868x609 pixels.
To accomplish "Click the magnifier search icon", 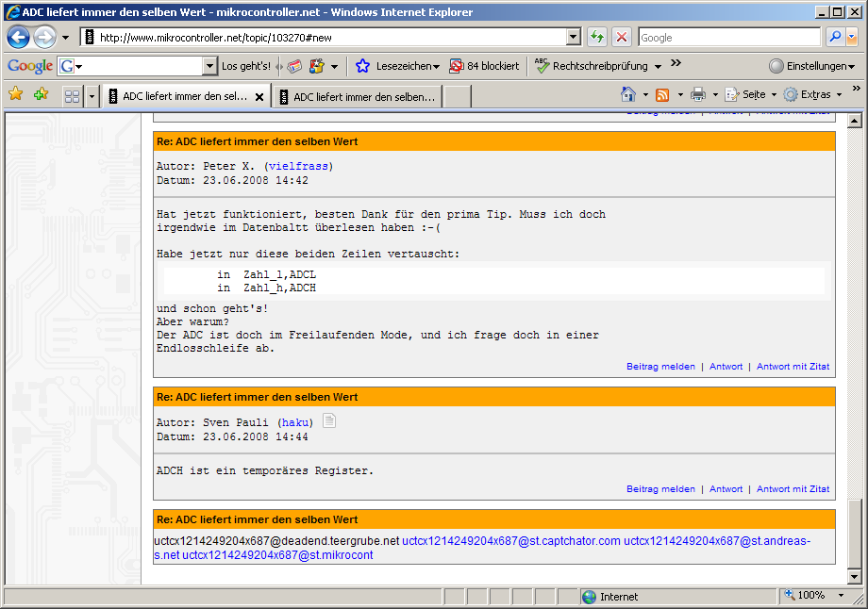I will [835, 38].
